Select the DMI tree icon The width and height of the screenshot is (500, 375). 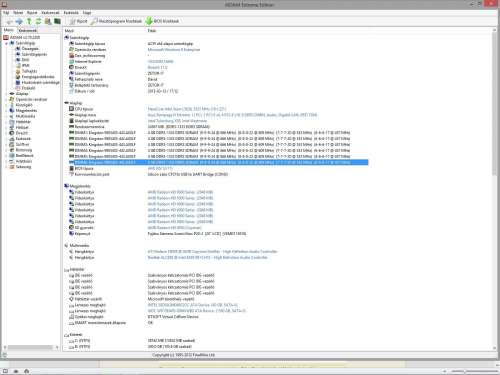coord(18,60)
